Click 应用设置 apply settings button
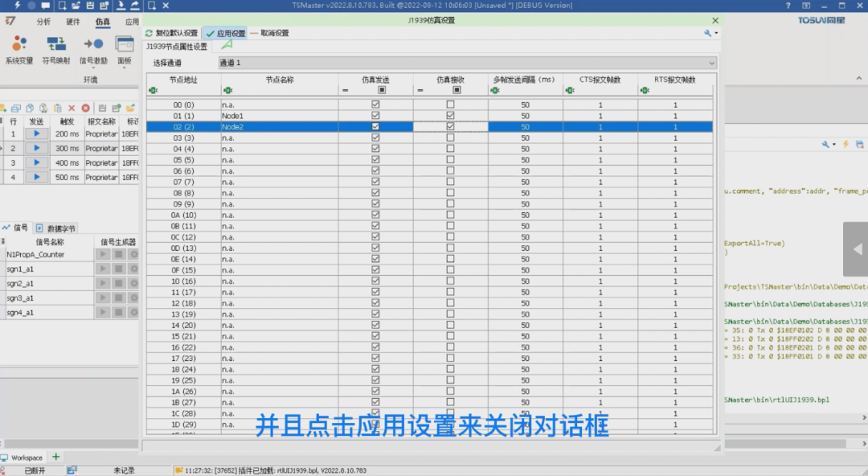 (x=225, y=33)
